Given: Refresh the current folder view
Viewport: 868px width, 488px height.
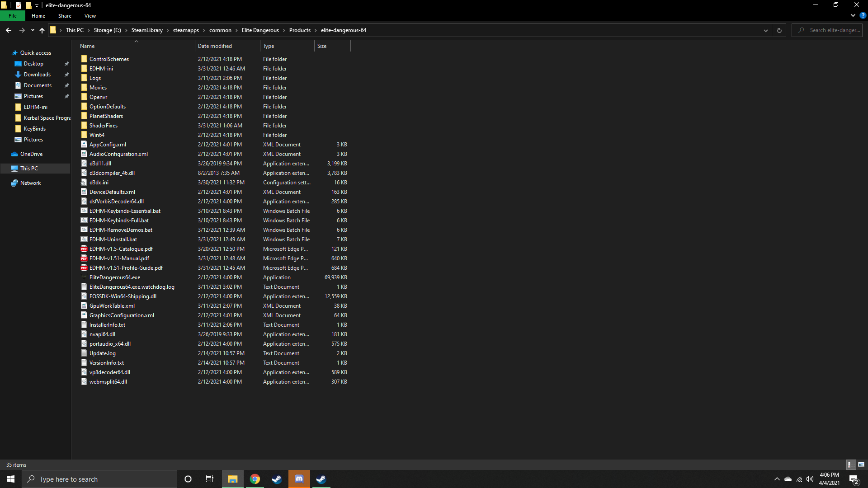Looking at the screenshot, I should point(779,30).
